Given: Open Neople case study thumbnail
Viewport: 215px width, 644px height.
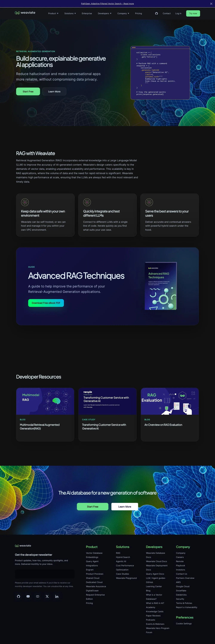Looking at the screenshot, I should click(x=107, y=401).
